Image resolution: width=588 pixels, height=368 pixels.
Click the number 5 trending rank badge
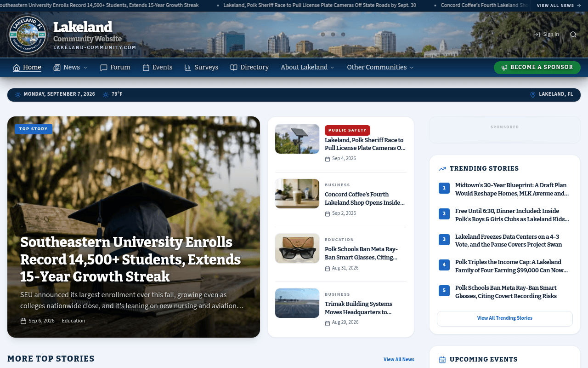pyautogui.click(x=444, y=291)
